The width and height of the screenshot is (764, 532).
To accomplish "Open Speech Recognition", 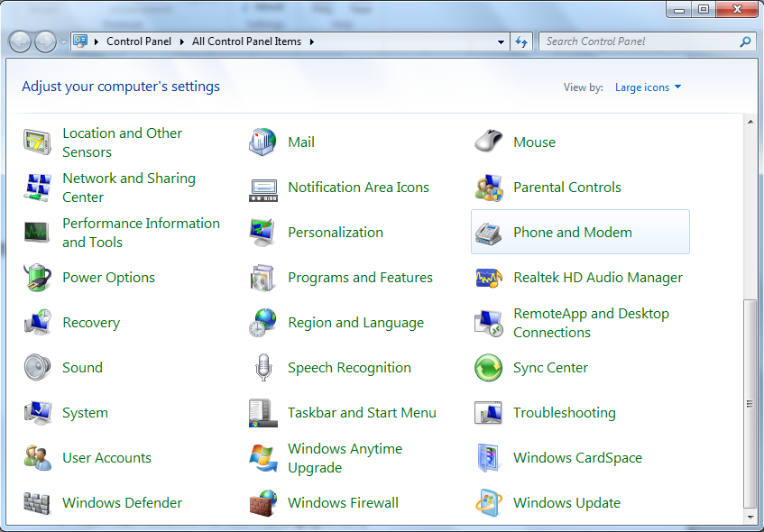I will pos(349,368).
